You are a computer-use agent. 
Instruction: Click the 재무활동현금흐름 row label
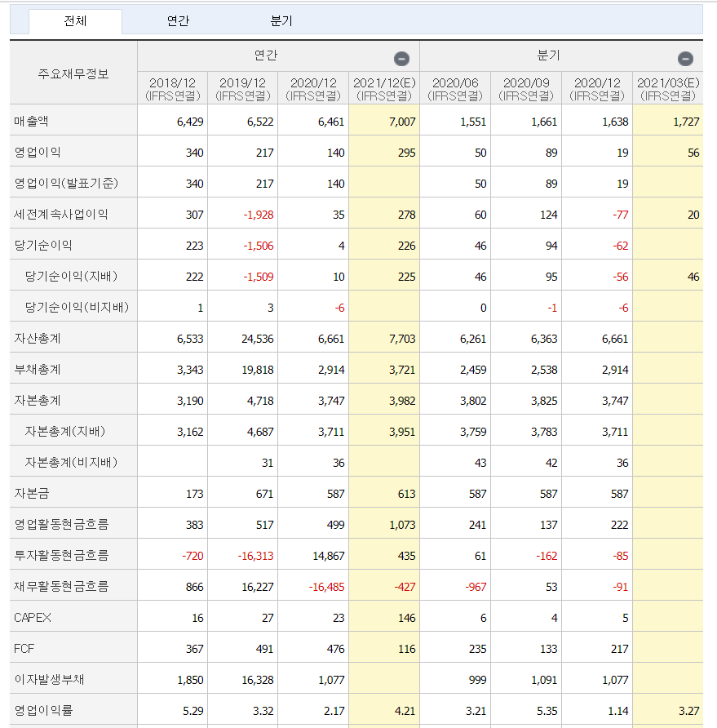point(61,586)
